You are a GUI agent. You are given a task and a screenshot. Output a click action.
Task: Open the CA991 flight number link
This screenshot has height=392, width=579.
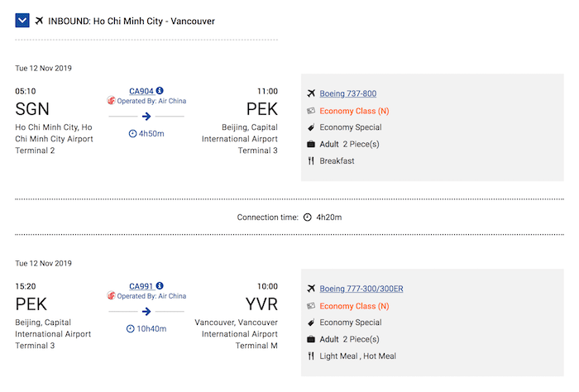click(x=141, y=286)
